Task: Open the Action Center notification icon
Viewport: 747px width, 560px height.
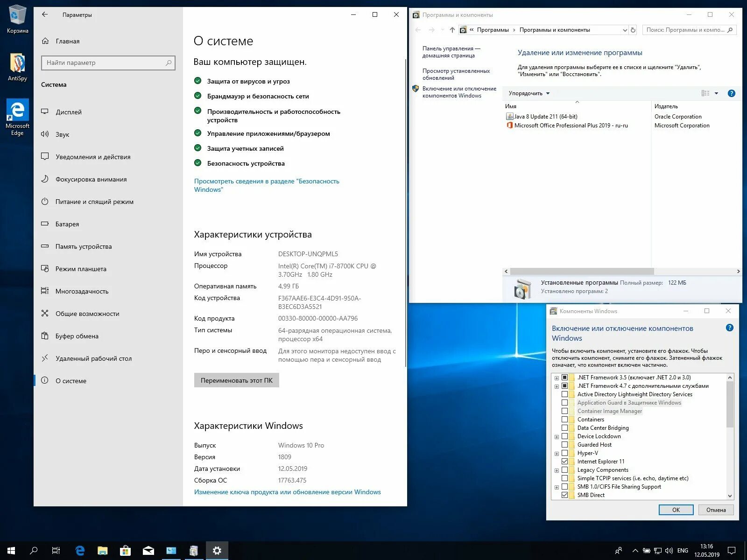Action: pos(732,551)
